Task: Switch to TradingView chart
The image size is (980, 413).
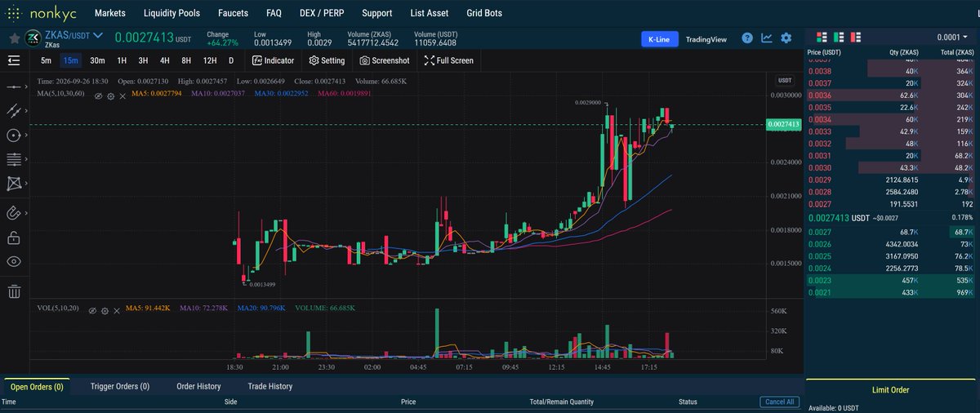Action: coord(706,38)
